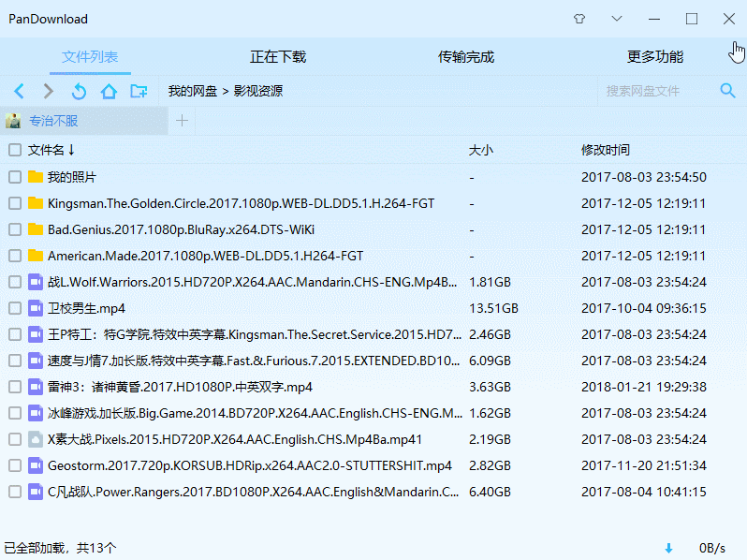The height and width of the screenshot is (560, 747).
Task: Click the American.Made folder icon
Action: click(x=36, y=256)
